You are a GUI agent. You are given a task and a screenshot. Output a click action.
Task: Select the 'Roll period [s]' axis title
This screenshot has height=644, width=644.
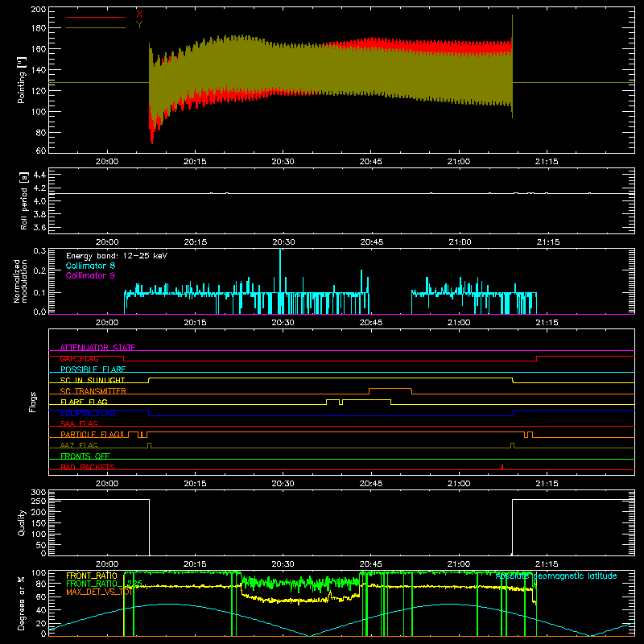(23, 200)
